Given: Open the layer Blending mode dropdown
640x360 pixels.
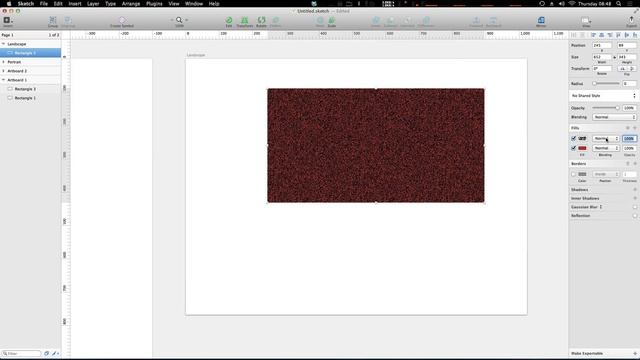Looking at the screenshot, I should click(614, 117).
